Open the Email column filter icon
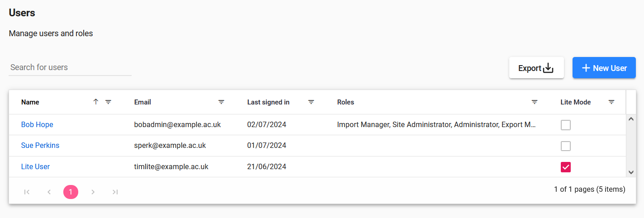 (x=221, y=102)
